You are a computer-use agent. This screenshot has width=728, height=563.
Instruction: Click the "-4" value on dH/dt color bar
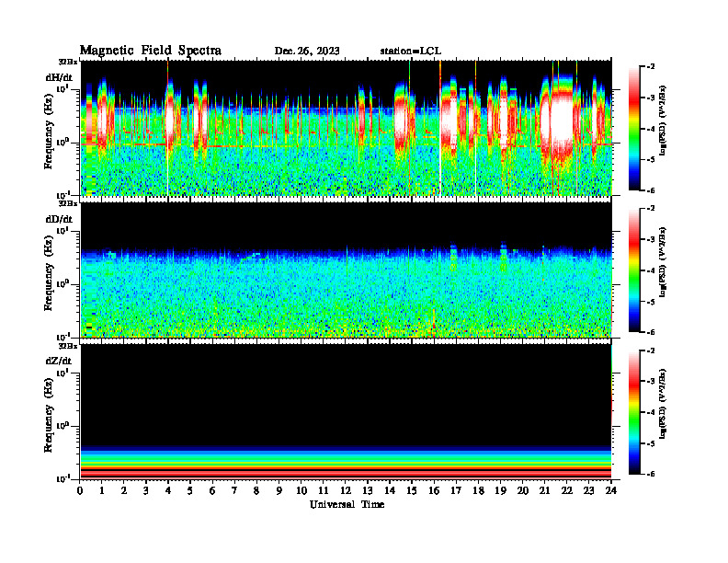point(651,129)
